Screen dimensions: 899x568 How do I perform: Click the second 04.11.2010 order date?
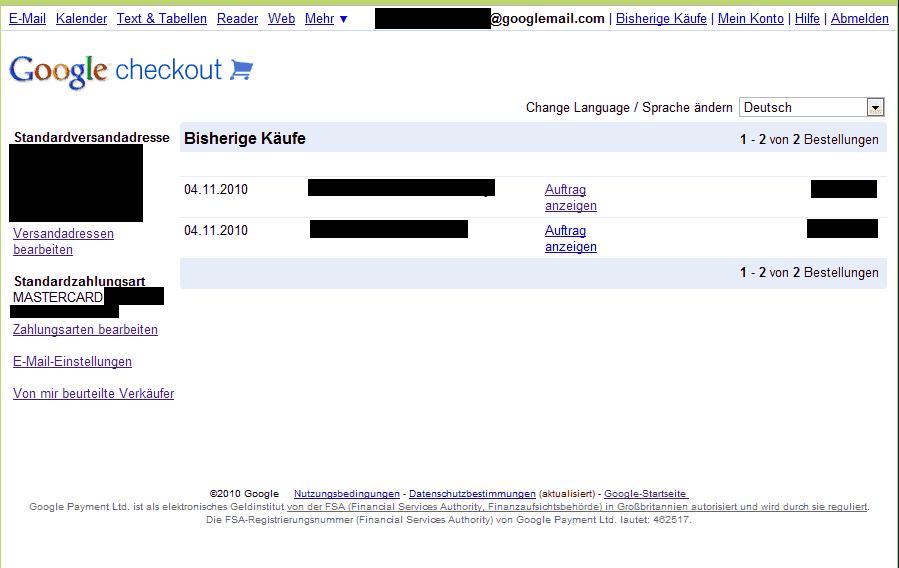click(x=216, y=231)
